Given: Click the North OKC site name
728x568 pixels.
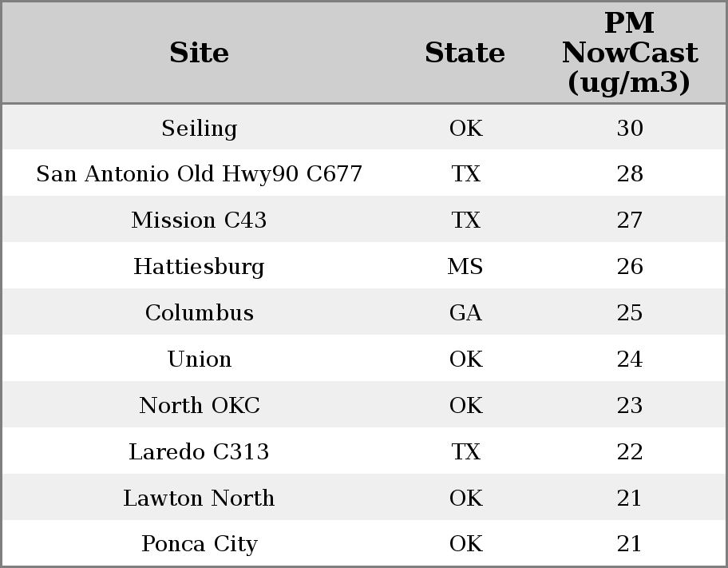Looking at the screenshot, I should [x=199, y=406].
